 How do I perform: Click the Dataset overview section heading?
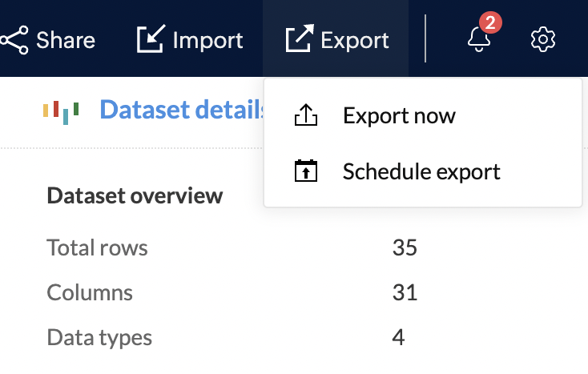tap(135, 195)
